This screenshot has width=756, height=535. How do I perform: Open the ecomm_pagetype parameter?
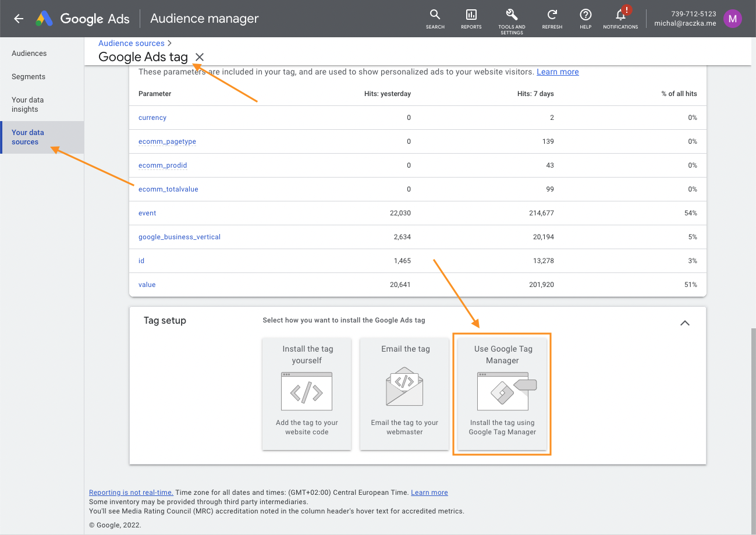pos(167,141)
